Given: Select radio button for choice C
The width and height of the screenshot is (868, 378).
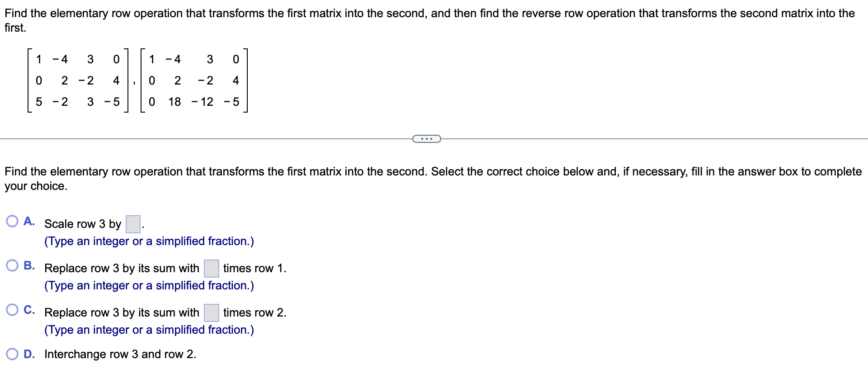Looking at the screenshot, I should (12, 310).
